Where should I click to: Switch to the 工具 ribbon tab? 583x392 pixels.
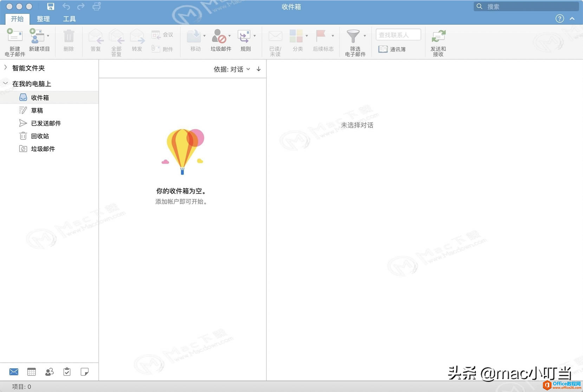tap(69, 19)
